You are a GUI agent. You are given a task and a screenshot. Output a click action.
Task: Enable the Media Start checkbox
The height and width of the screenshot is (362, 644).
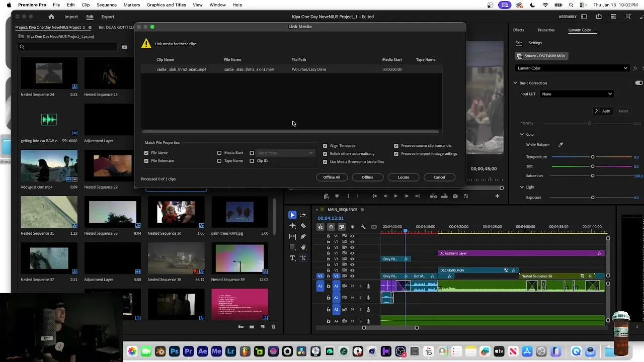tap(219, 153)
